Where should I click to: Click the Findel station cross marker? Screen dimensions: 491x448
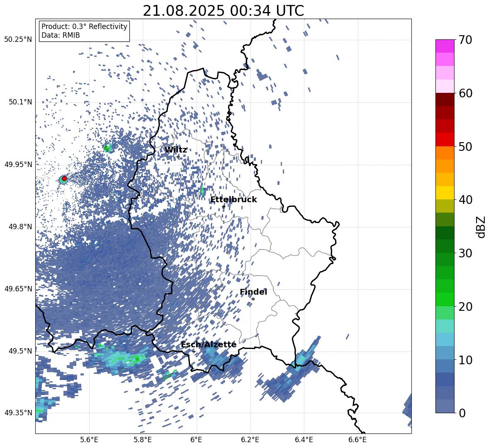pos(253,299)
